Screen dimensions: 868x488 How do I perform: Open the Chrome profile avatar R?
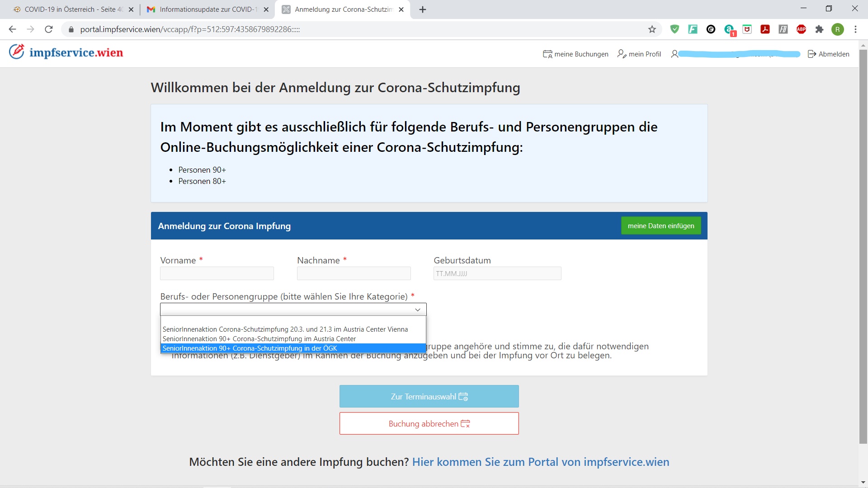tap(837, 29)
